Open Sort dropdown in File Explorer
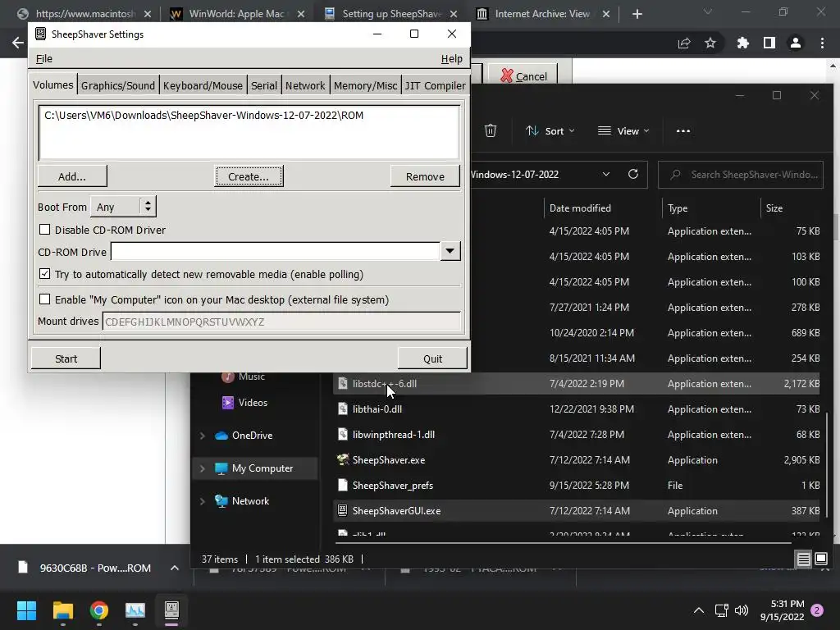Viewport: 840px width, 630px height. pyautogui.click(x=550, y=130)
